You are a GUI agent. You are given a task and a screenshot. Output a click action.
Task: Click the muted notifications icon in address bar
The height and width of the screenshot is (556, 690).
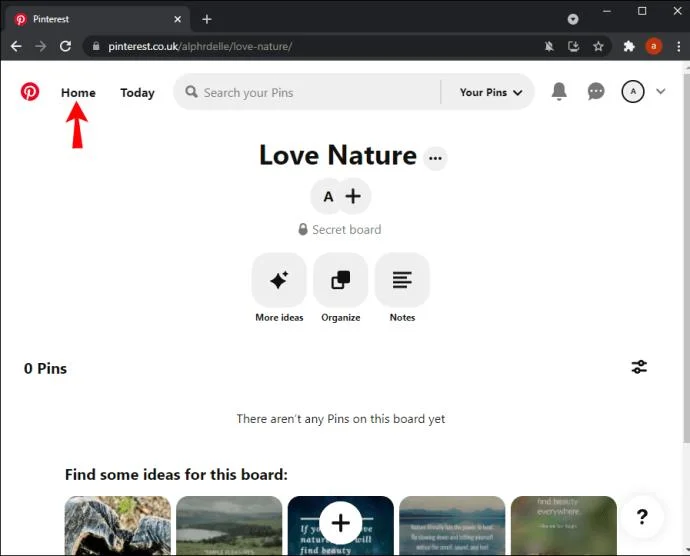point(549,46)
